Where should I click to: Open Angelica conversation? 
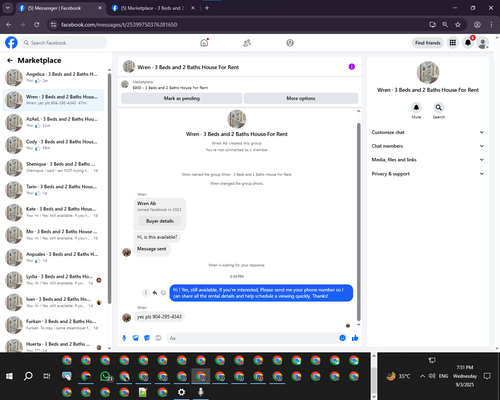click(53, 77)
